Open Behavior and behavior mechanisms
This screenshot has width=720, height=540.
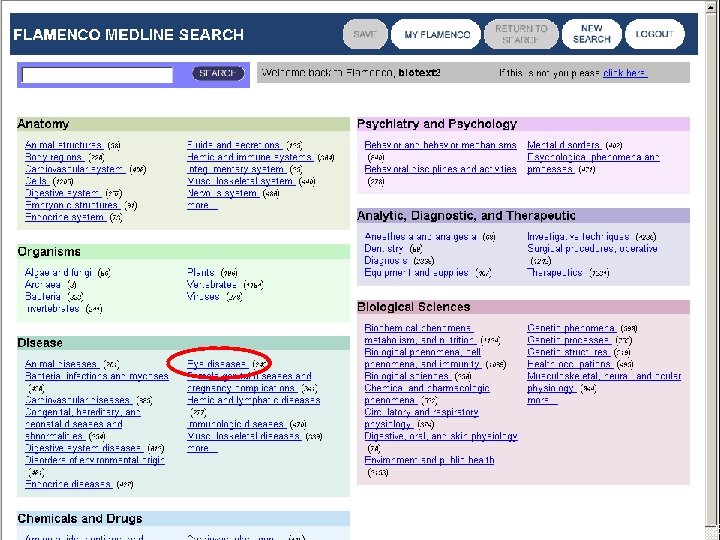tap(440, 145)
